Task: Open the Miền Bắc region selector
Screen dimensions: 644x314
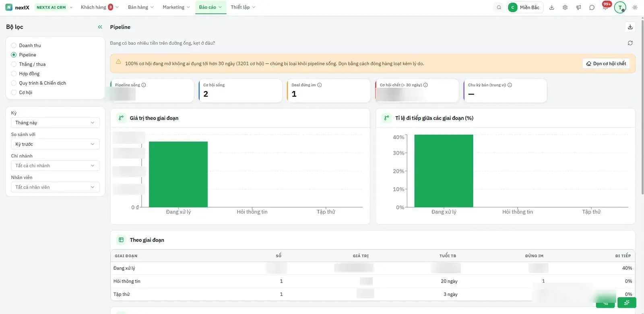Action: pyautogui.click(x=525, y=7)
